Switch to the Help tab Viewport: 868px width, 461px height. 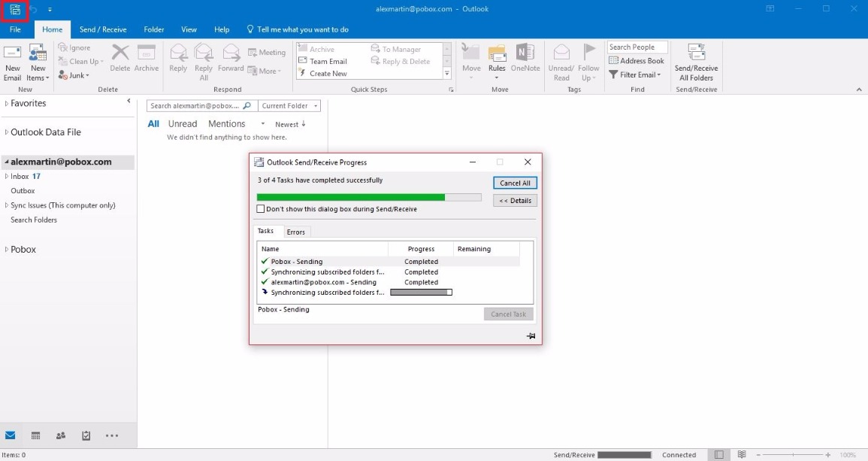tap(222, 29)
